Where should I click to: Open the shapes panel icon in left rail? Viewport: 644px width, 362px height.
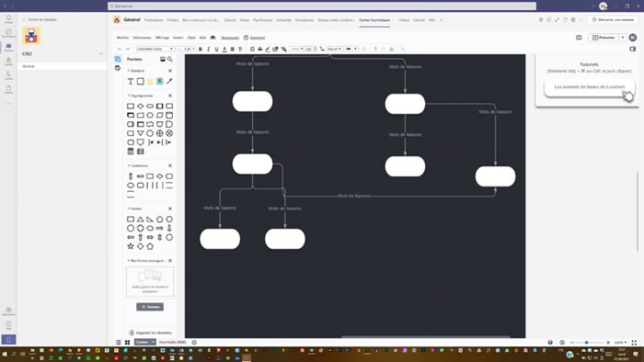pyautogui.click(x=118, y=60)
